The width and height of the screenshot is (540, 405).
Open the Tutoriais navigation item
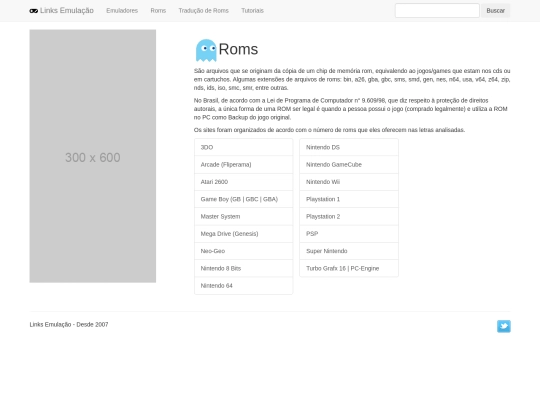(252, 11)
